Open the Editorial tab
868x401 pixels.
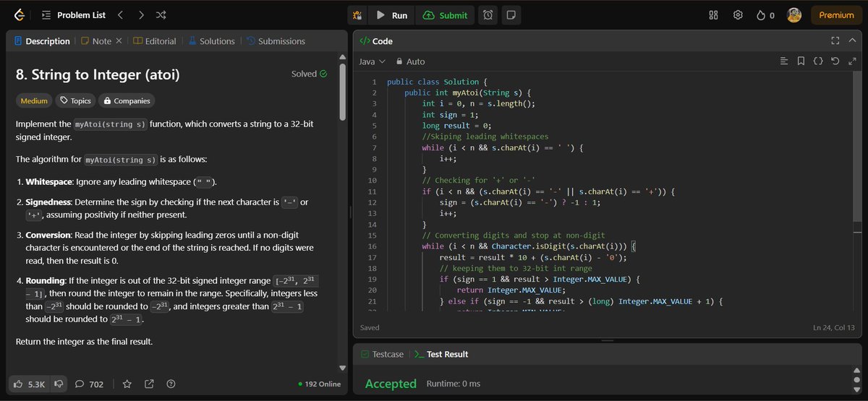point(155,41)
